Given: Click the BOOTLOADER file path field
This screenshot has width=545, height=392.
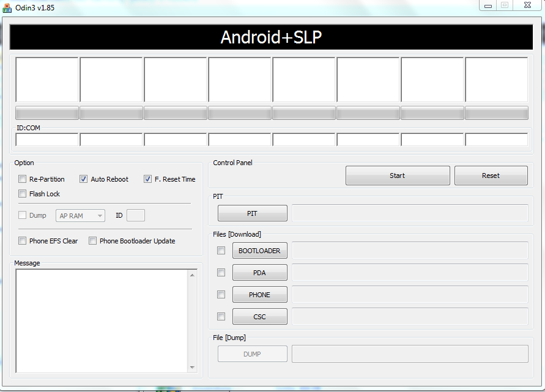Looking at the screenshot, I should pos(410,250).
